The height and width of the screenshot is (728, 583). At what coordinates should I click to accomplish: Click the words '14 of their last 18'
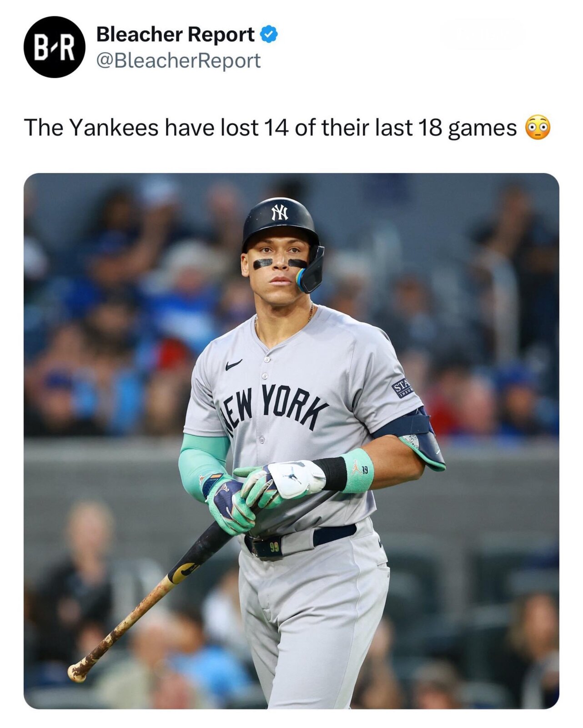pos(353,128)
